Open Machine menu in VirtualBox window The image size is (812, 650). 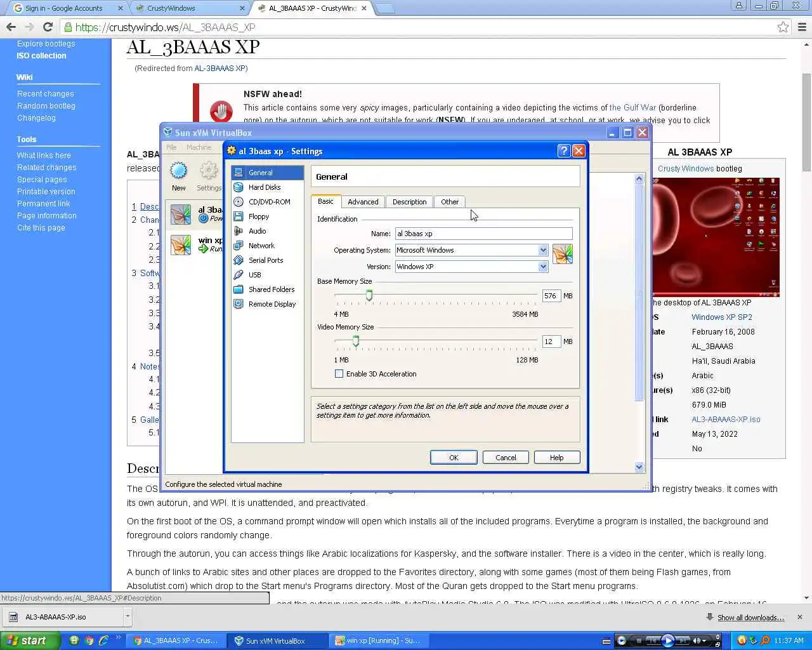(199, 147)
